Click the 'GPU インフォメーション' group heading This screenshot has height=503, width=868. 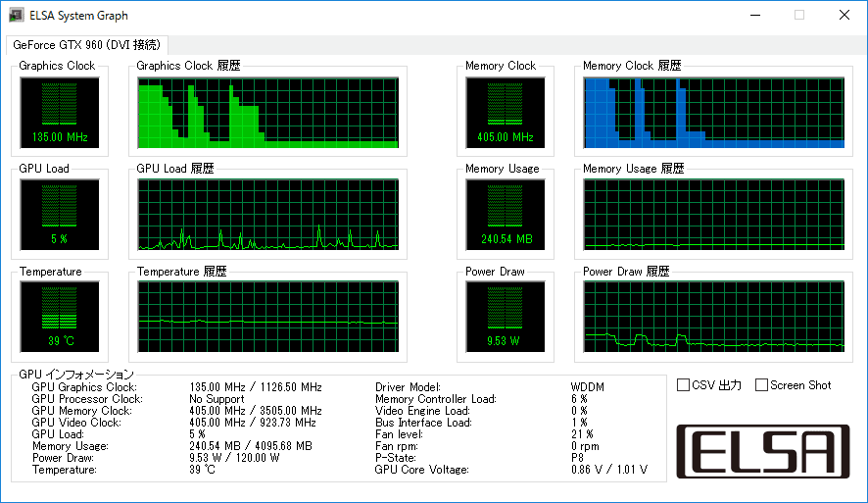pos(76,374)
